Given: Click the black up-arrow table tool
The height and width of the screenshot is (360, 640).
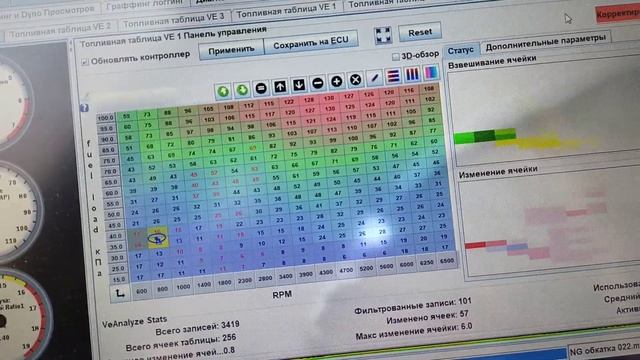Looking at the screenshot, I should [280, 86].
